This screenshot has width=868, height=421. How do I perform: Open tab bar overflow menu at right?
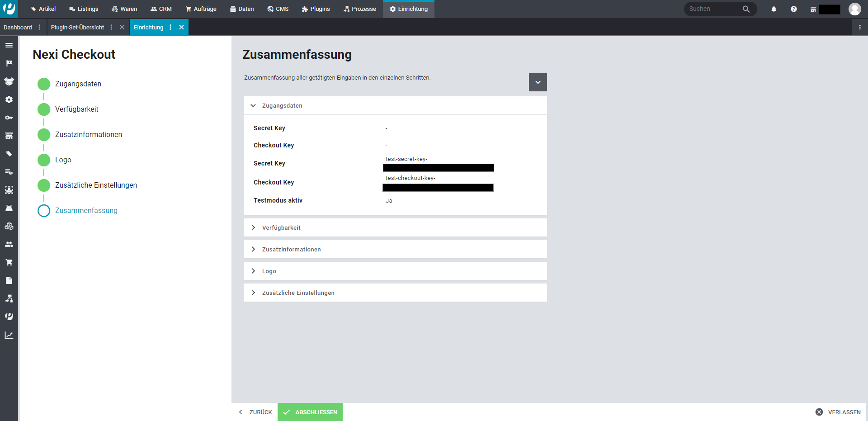point(860,27)
